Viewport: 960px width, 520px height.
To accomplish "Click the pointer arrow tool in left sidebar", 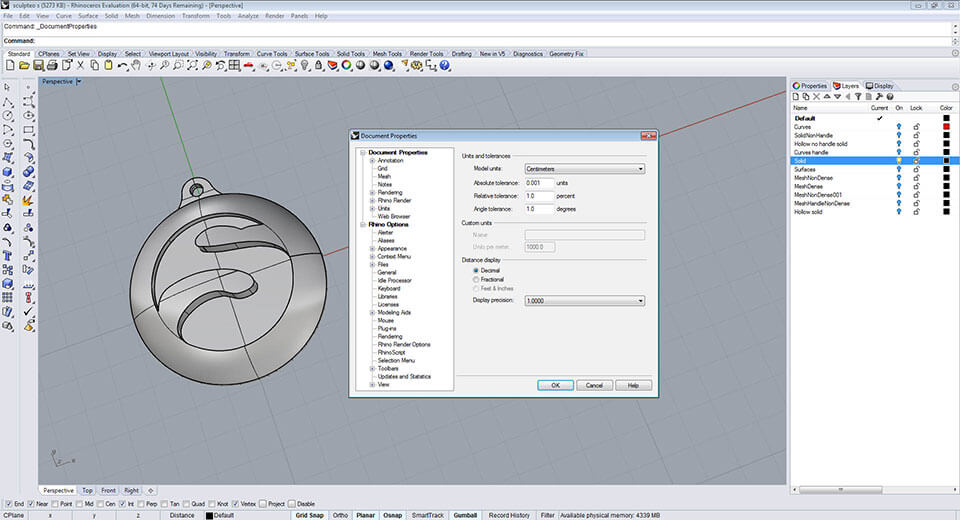I will [x=7, y=87].
